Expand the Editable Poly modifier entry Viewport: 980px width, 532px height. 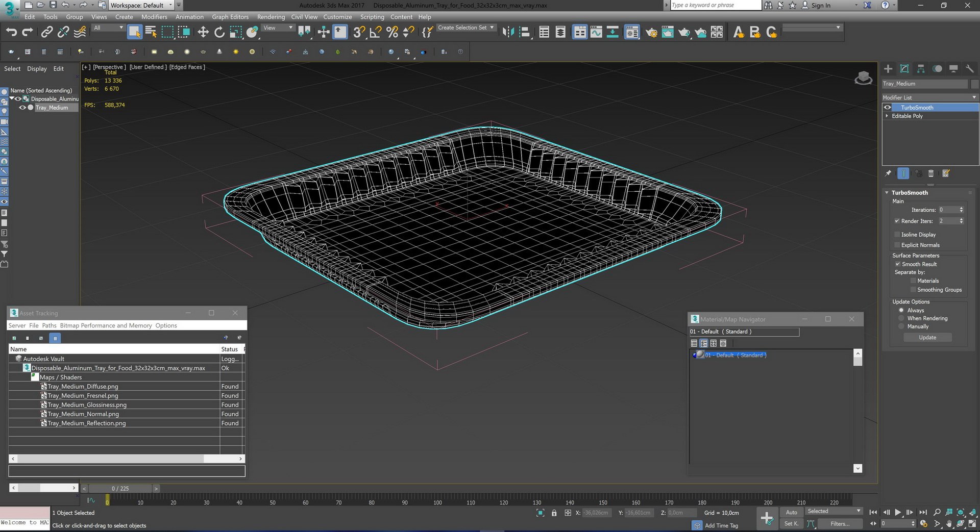tap(887, 116)
